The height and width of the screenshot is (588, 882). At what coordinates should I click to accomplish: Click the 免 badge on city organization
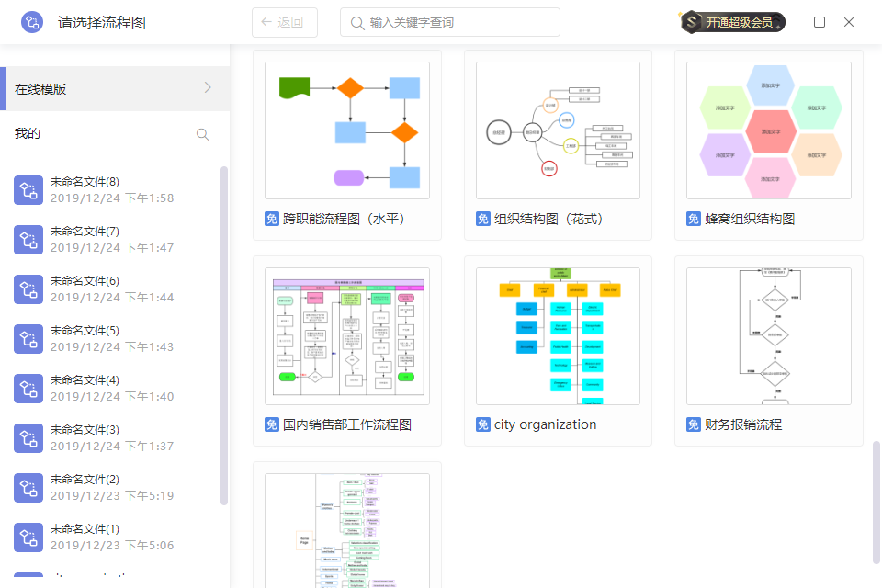[x=483, y=424]
